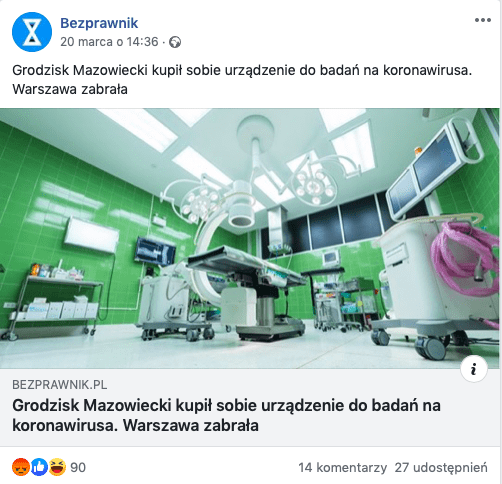Click the globe public audience icon
The height and width of the screenshot is (484, 502).
click(x=175, y=42)
